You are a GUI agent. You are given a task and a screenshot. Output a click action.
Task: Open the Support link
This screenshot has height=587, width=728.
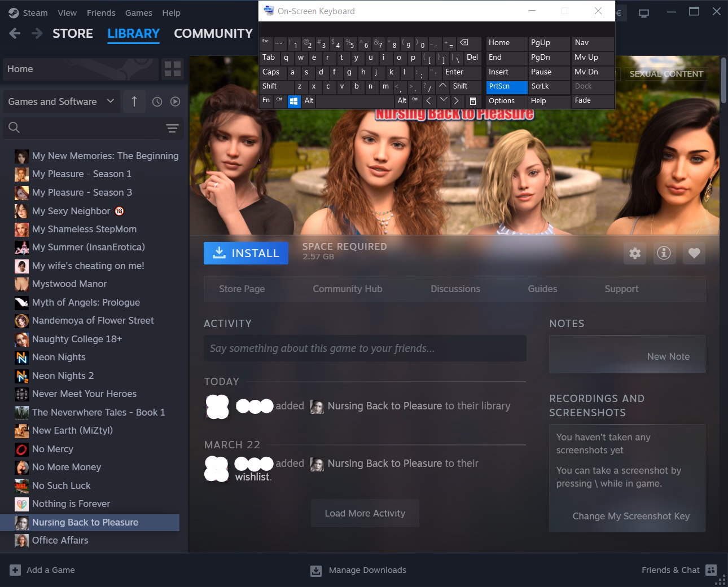pos(622,289)
